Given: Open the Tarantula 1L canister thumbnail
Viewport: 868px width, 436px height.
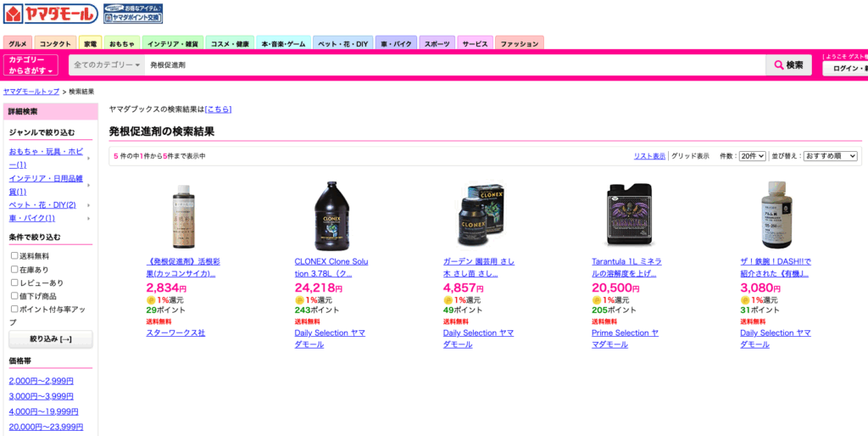Looking at the screenshot, I should coord(628,215).
